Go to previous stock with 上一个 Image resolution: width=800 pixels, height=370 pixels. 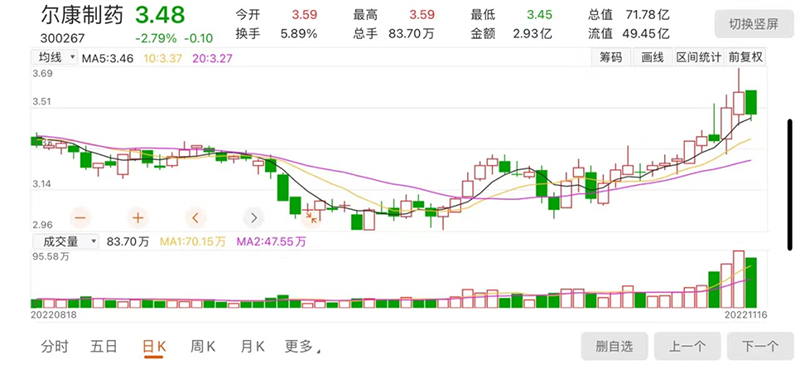click(687, 347)
